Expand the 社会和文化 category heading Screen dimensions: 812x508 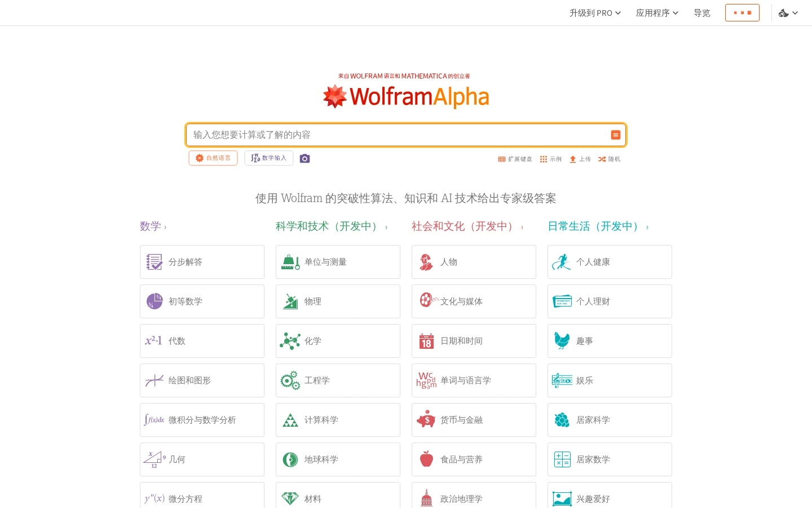467,226
